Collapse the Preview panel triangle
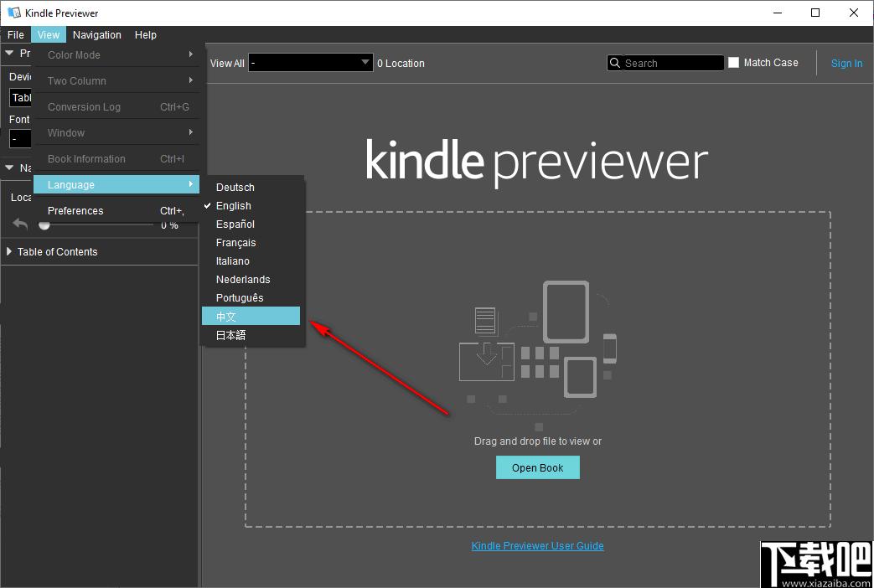 (9, 53)
